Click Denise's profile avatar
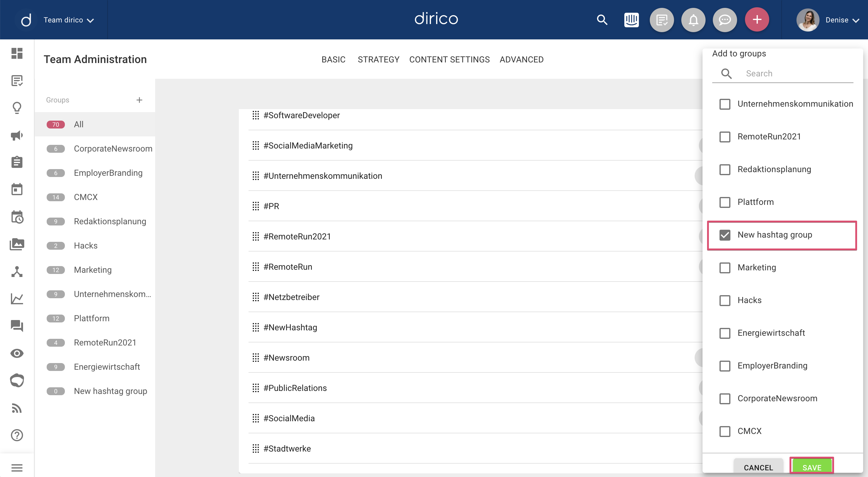 [x=807, y=20]
